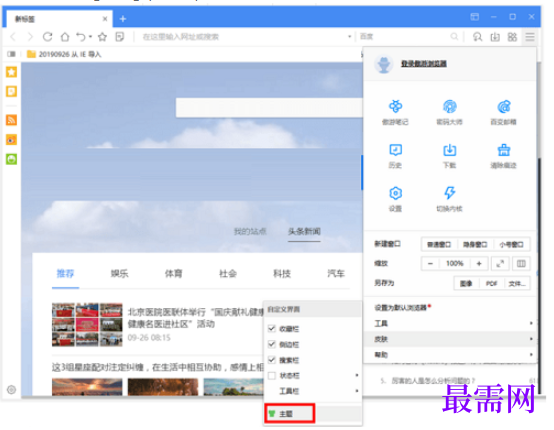Open dropdown beside the undo arrow
The width and height of the screenshot is (554, 430).
tap(90, 37)
